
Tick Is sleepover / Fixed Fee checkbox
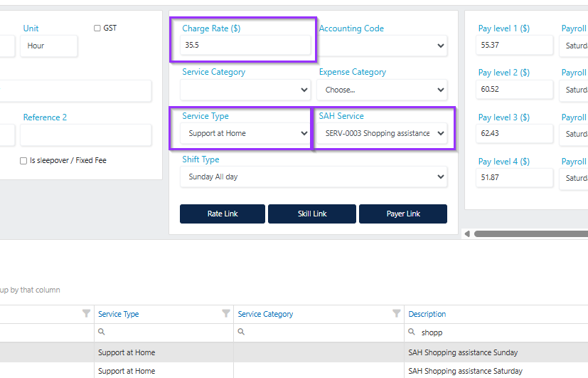click(23, 161)
